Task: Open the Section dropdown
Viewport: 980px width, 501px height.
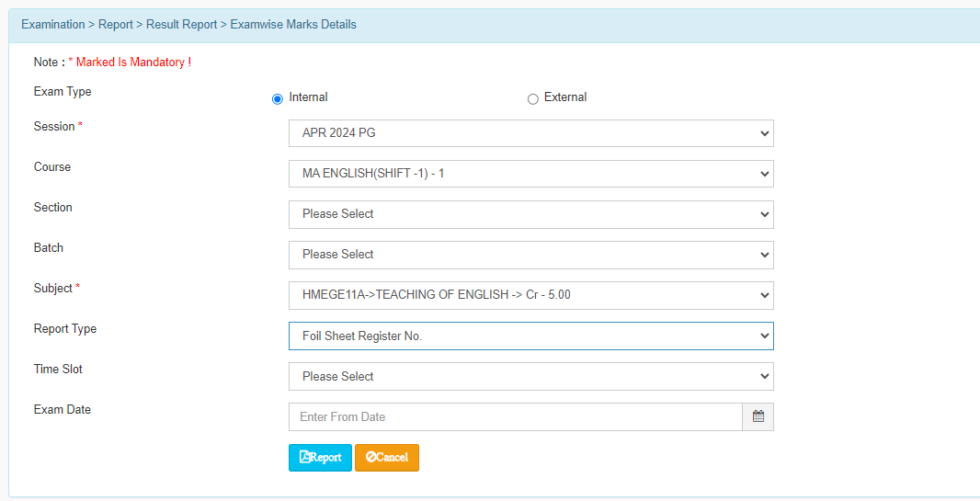Action: (x=530, y=214)
